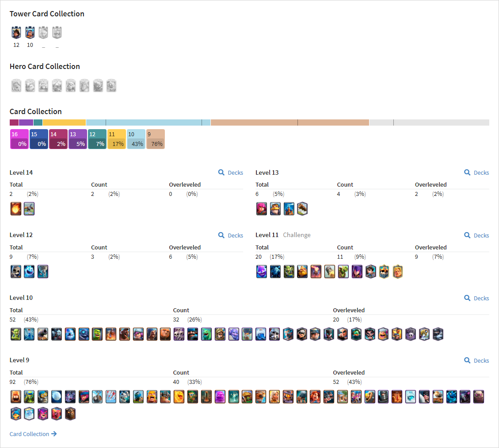
Task: Open the Rocket card under Level 11
Action: point(316,272)
